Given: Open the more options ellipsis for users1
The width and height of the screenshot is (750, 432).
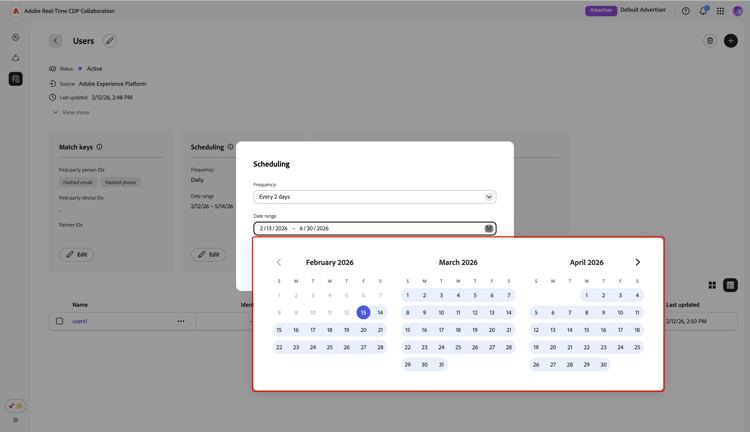Looking at the screenshot, I should click(181, 321).
